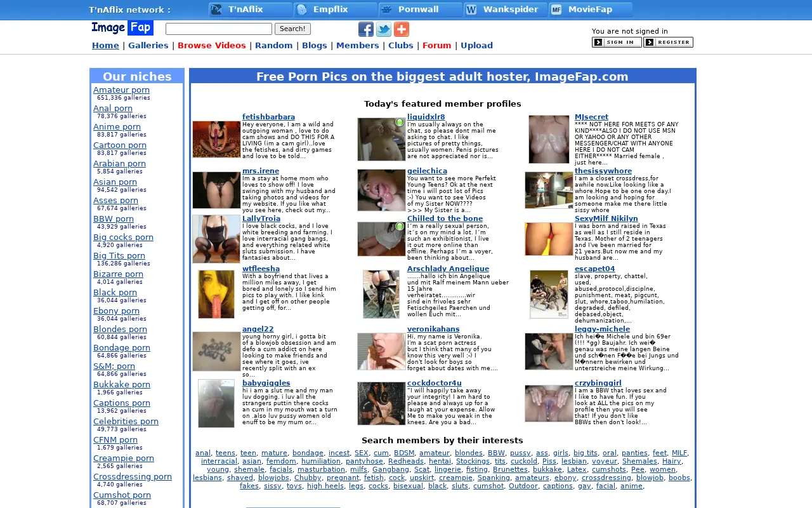Screen dimensions: 812x508
Task: Click the Facebook share icon
Action: coord(366,29)
